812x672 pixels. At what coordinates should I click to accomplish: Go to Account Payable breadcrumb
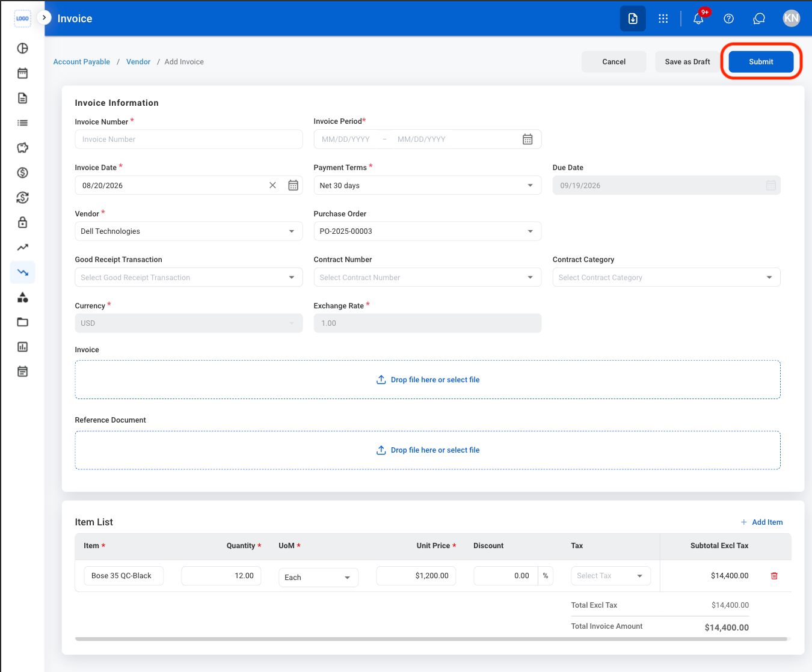pos(82,62)
